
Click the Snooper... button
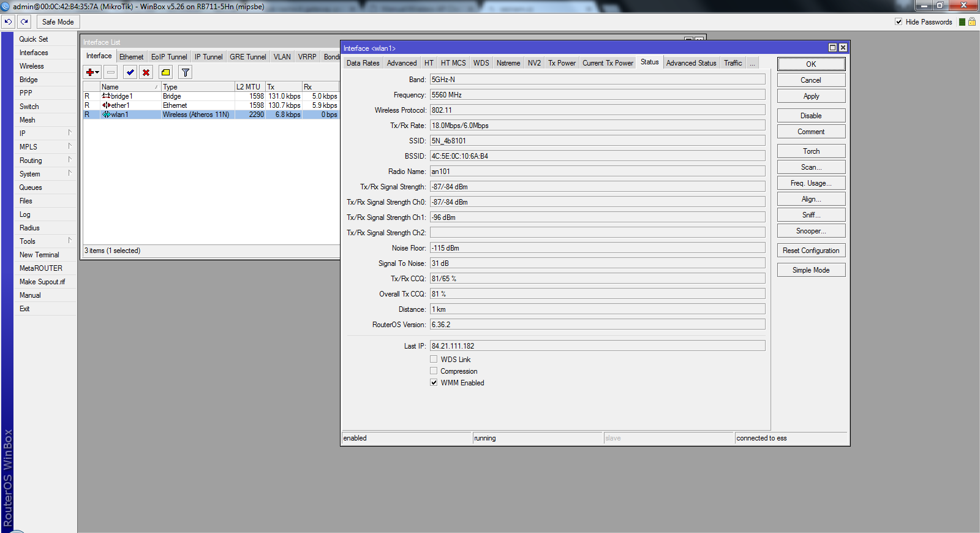[x=811, y=231]
